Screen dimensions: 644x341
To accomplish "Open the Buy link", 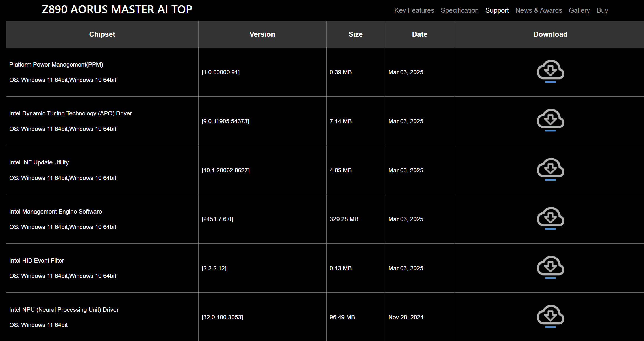I will tap(602, 10).
